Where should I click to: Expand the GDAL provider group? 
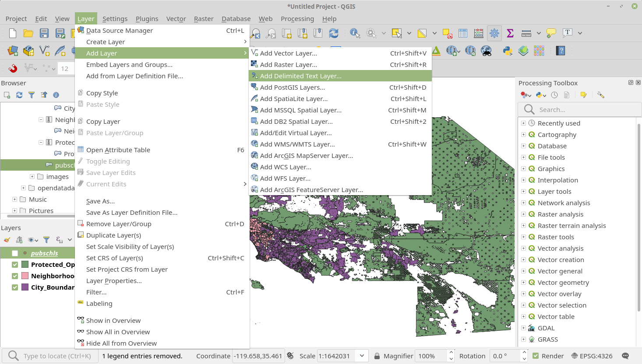tap(523, 328)
